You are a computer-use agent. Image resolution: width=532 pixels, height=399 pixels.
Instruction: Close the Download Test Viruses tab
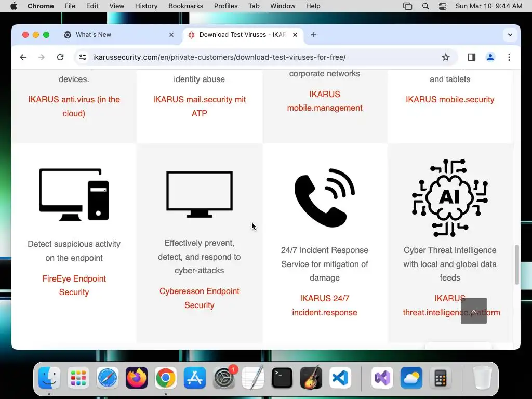tap(295, 35)
